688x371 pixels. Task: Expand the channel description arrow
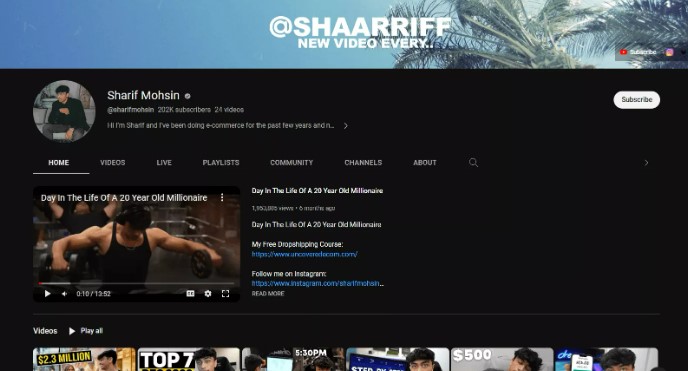point(346,126)
